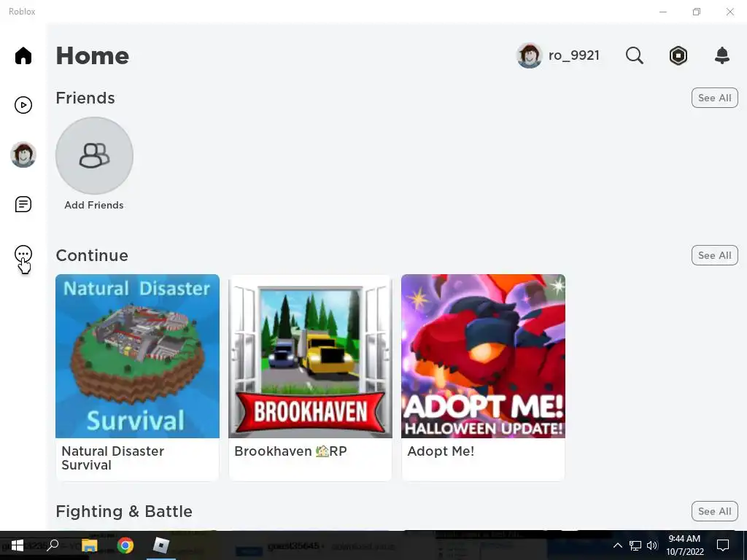The image size is (747, 560).
Task: Open the network icon in system tray
Action: (635, 545)
